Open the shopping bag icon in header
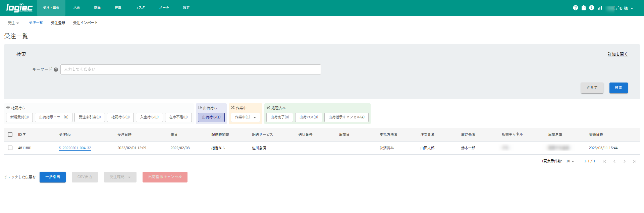Viewport: 644px width, 213px height. pyautogui.click(x=584, y=8)
